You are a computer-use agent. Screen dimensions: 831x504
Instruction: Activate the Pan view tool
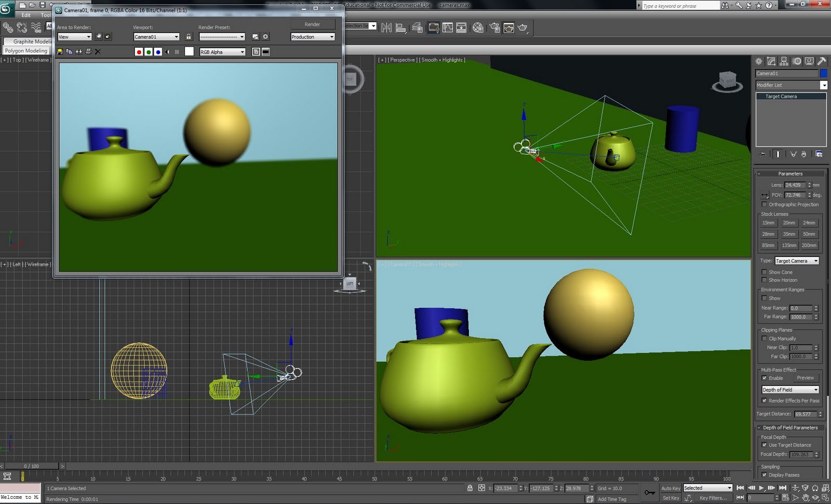(x=806, y=497)
